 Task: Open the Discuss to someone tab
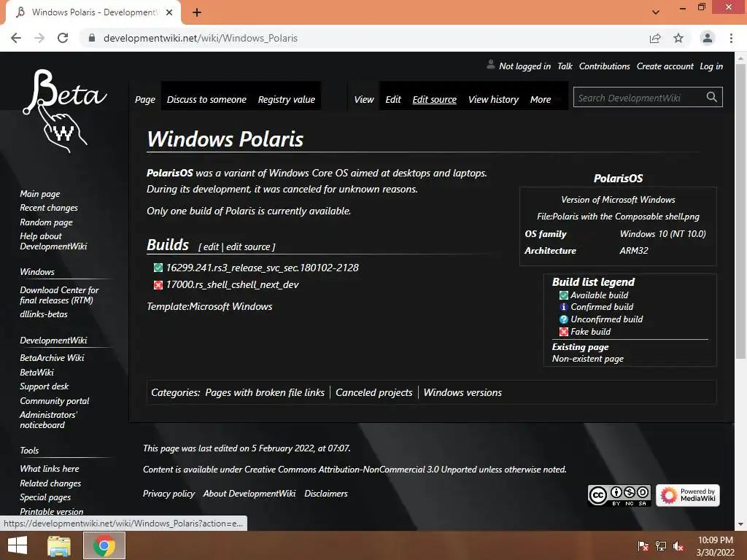pyautogui.click(x=206, y=99)
